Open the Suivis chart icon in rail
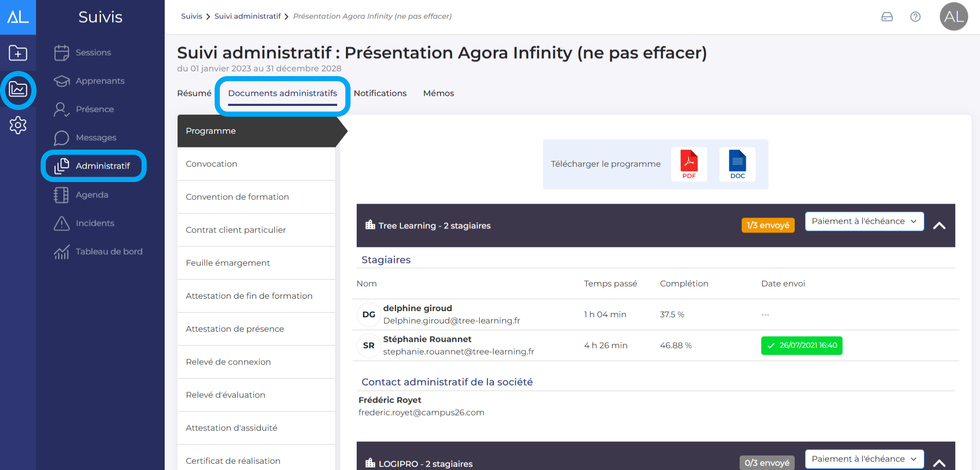980x470 pixels. click(18, 90)
